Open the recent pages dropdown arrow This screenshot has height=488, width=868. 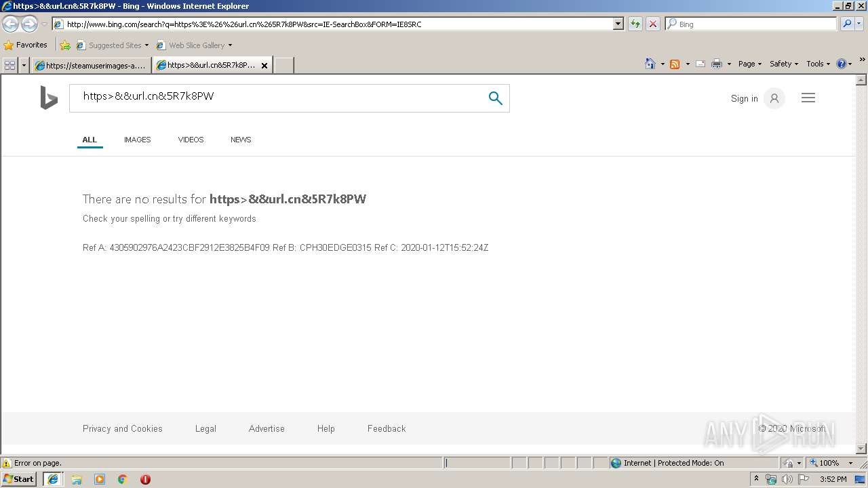click(44, 24)
